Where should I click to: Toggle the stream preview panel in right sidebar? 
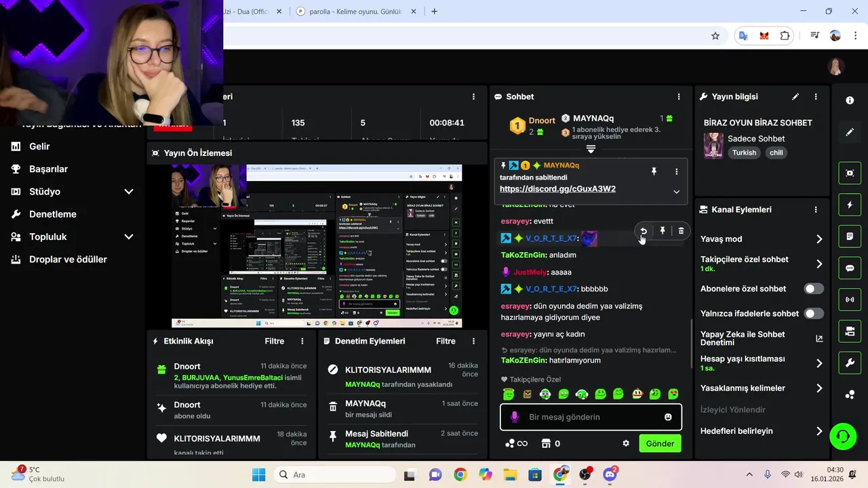pos(850,173)
